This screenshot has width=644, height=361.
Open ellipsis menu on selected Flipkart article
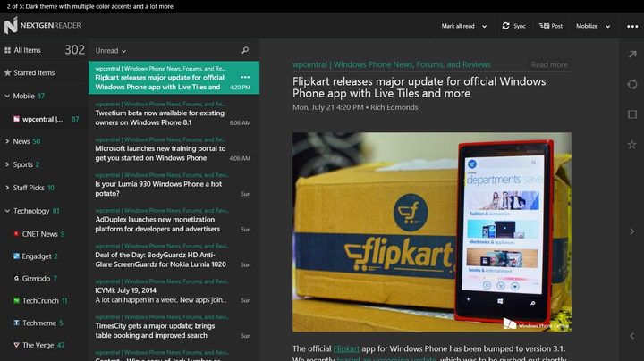245,77
